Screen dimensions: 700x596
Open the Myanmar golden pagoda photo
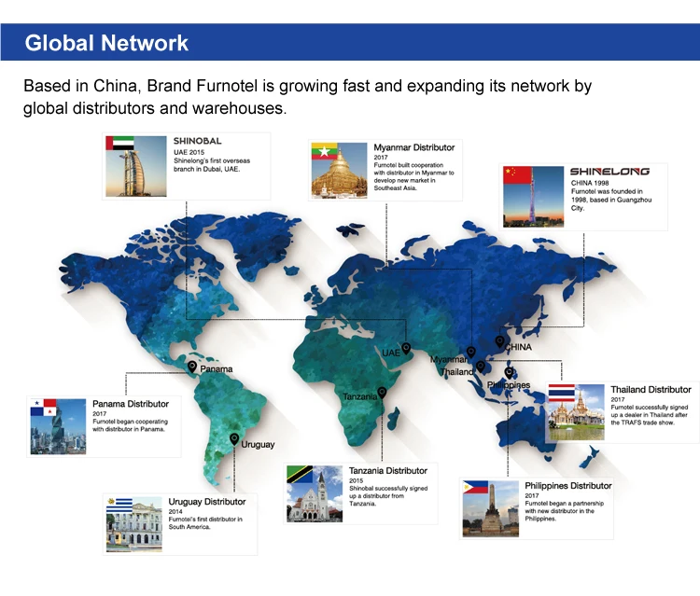click(340, 171)
